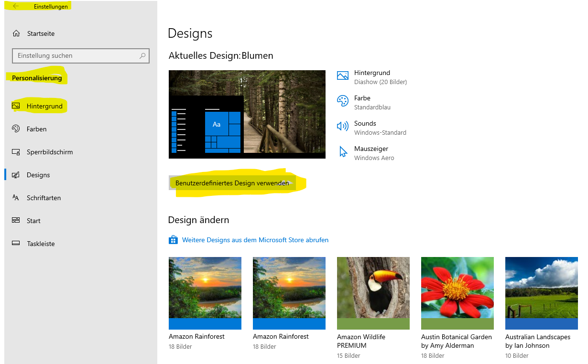
Task: Click the Taskleiste bar icon
Action: pos(16,244)
